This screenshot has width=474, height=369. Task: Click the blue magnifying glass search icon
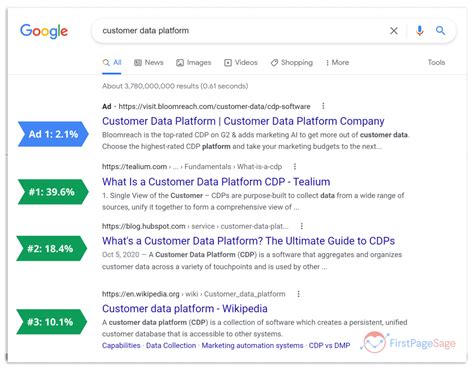coord(440,31)
